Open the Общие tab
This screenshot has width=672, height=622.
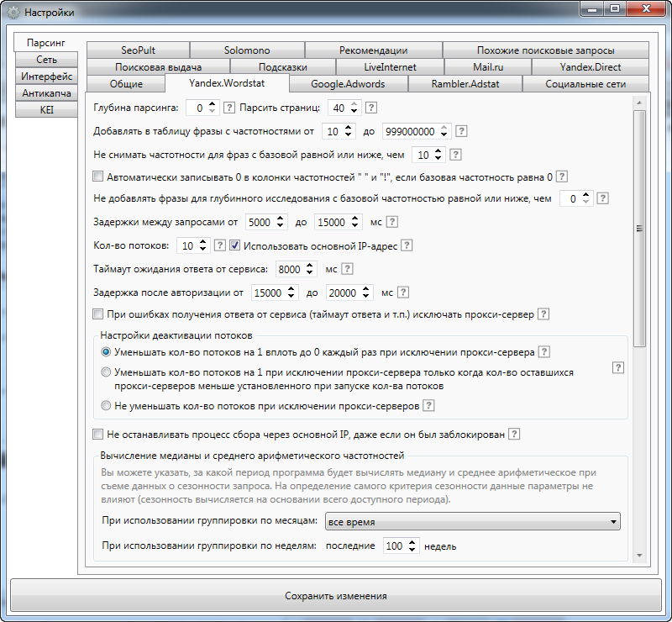126,84
